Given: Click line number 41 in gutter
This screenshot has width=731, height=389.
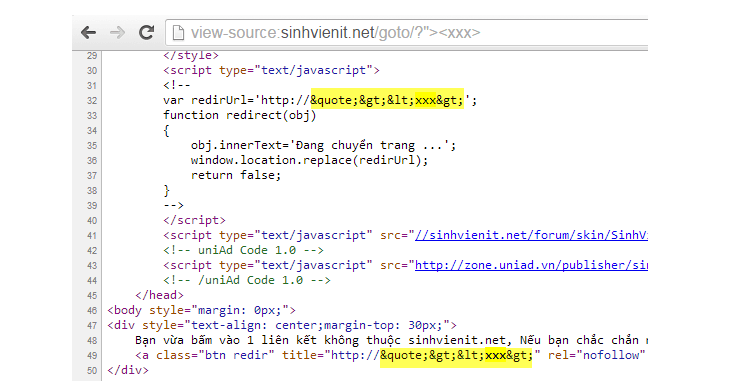Looking at the screenshot, I should [92, 236].
